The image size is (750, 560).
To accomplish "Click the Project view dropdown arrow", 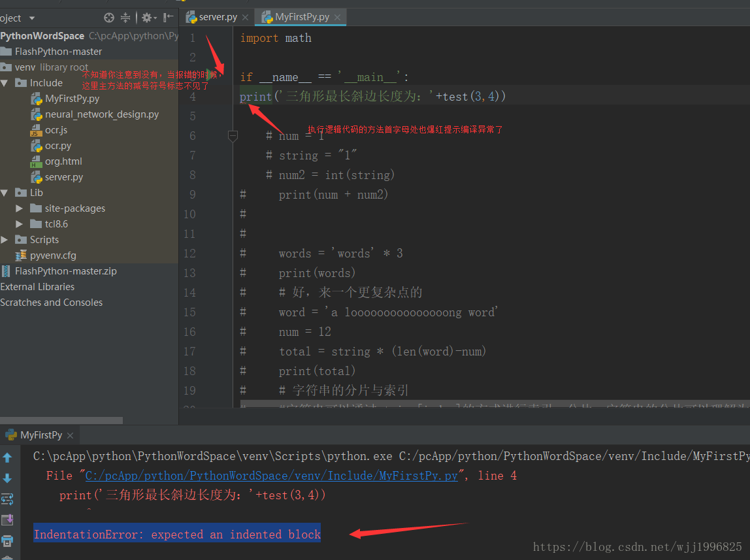I will click(x=32, y=18).
